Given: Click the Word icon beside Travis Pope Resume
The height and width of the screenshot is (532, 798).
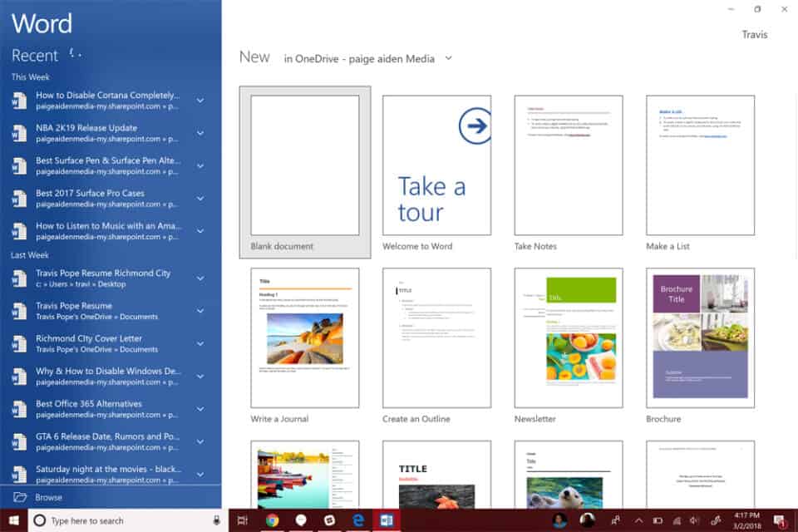Looking at the screenshot, I should click(19, 311).
